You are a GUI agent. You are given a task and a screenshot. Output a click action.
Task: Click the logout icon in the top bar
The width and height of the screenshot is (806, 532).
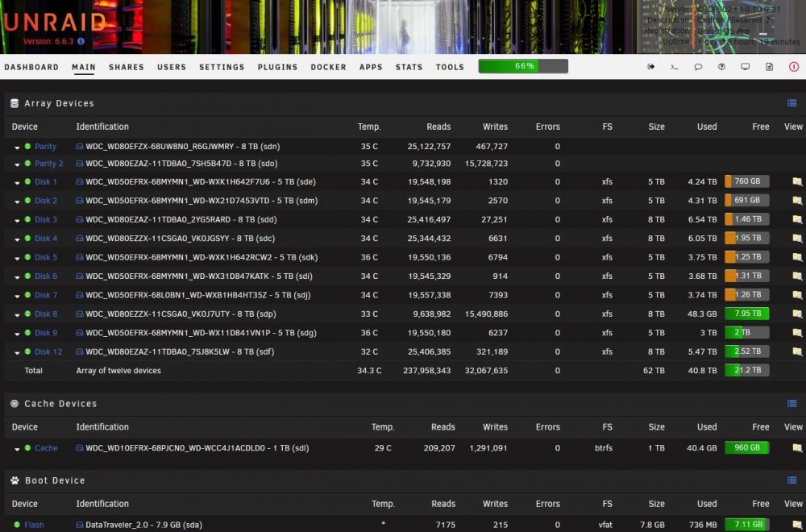650,67
